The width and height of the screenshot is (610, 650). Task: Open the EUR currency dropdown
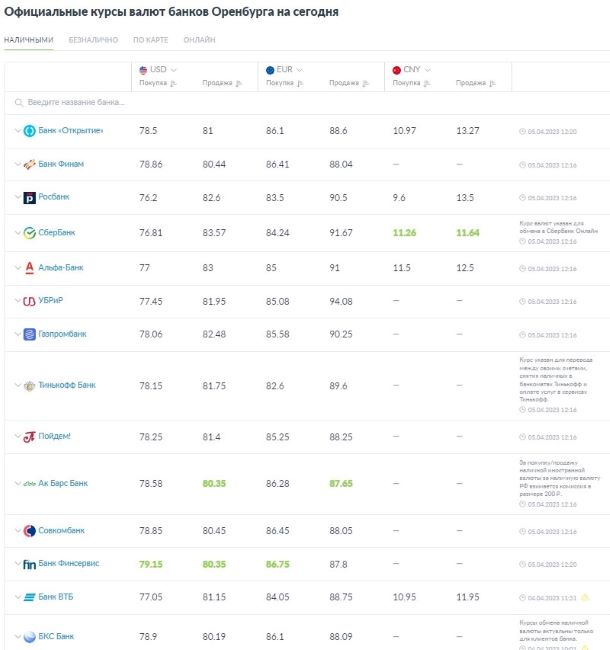[300, 70]
